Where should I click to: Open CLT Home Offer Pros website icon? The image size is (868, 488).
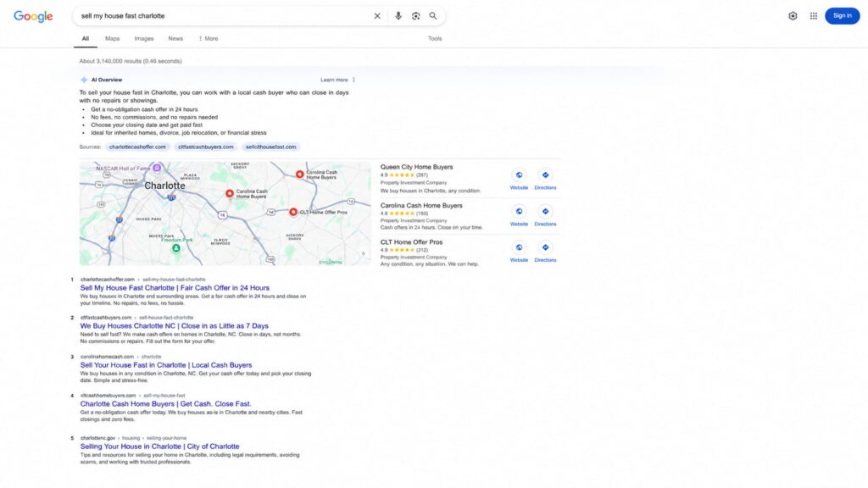519,248
